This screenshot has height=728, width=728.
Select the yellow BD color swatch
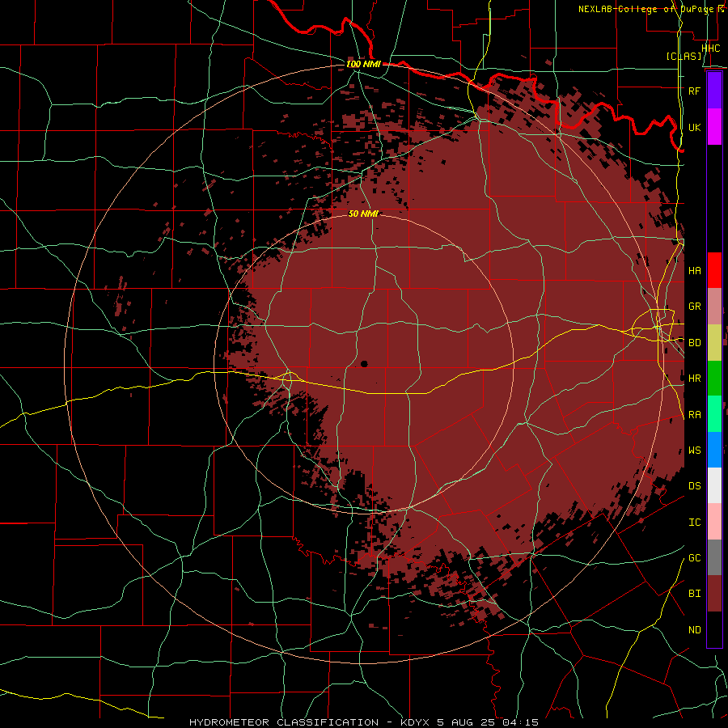(714, 342)
